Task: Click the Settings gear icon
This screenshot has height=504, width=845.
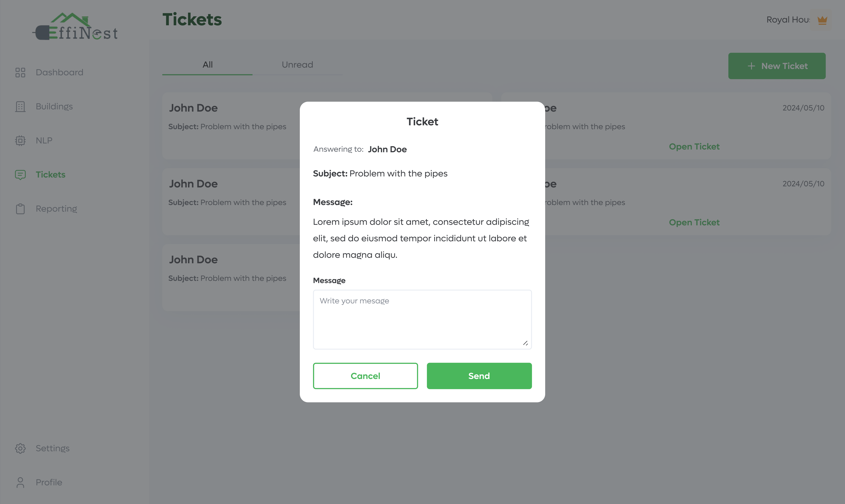Action: 20,448
